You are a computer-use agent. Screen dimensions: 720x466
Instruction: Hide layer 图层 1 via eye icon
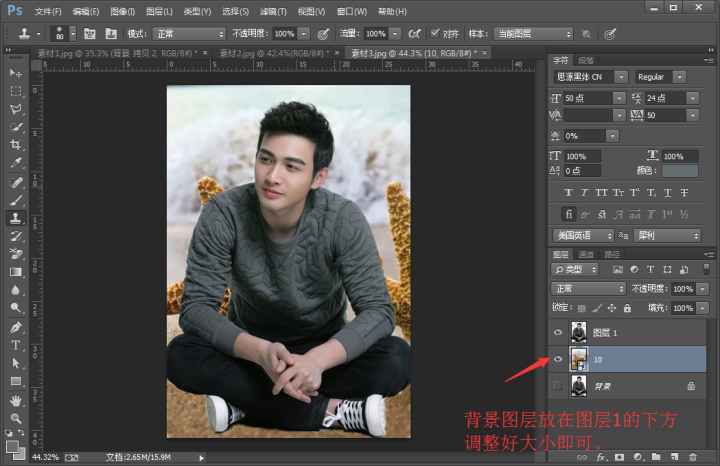tap(558, 332)
